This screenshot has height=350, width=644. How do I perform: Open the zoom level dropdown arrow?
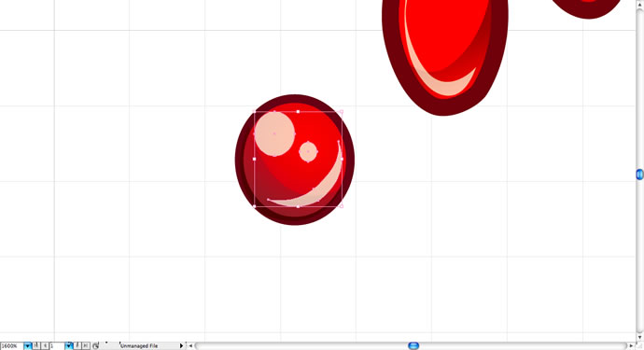click(27, 346)
